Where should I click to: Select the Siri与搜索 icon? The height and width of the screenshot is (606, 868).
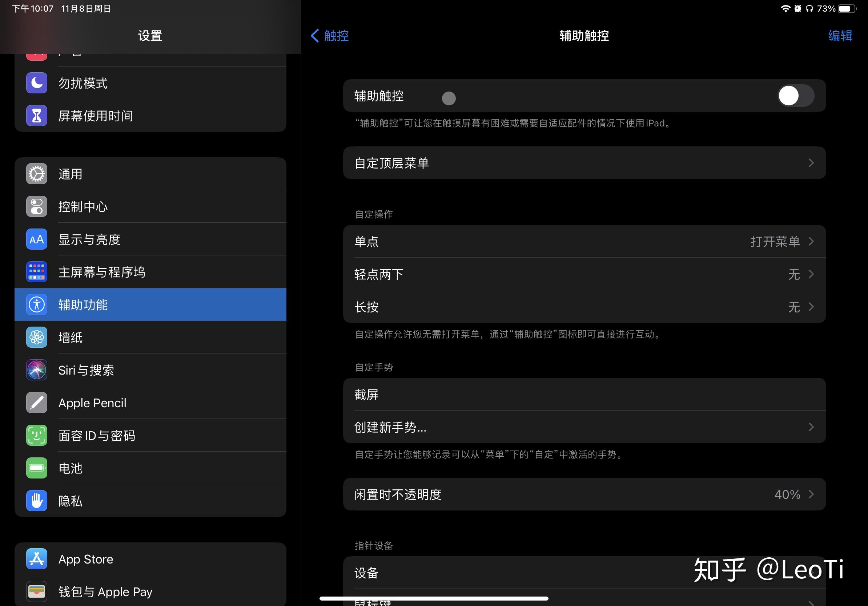click(36, 370)
